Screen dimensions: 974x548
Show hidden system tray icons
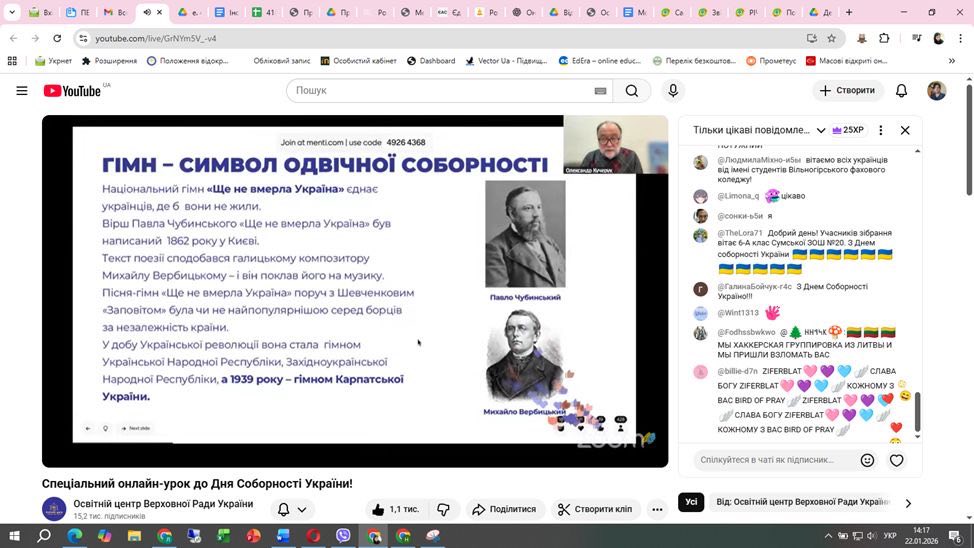(x=828, y=536)
